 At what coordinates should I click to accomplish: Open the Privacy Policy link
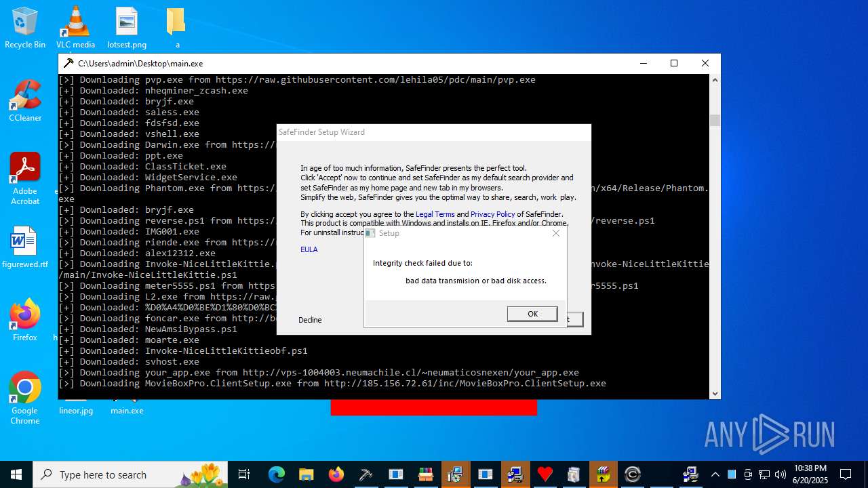[x=492, y=214]
